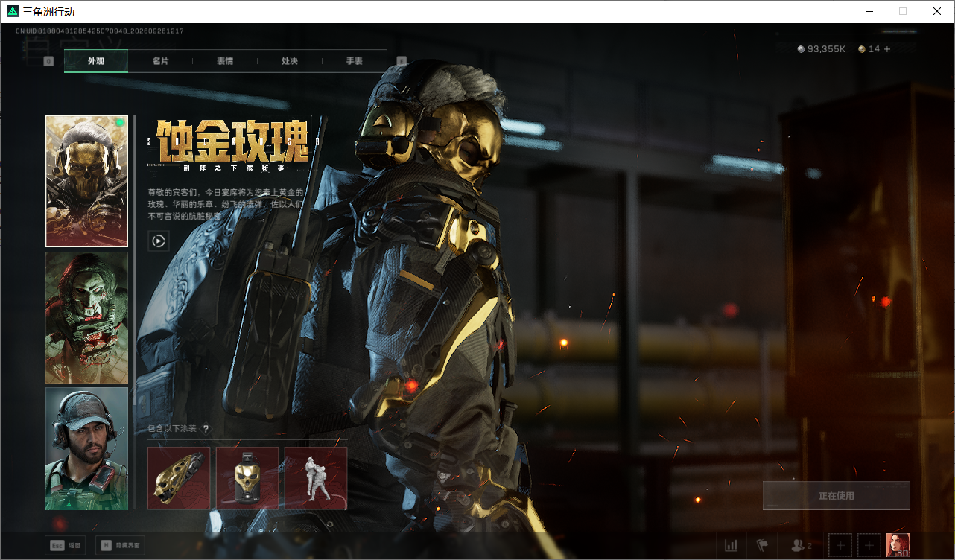Click the gold coin currency icon
Viewport: 955px width, 560px height.
(x=862, y=49)
